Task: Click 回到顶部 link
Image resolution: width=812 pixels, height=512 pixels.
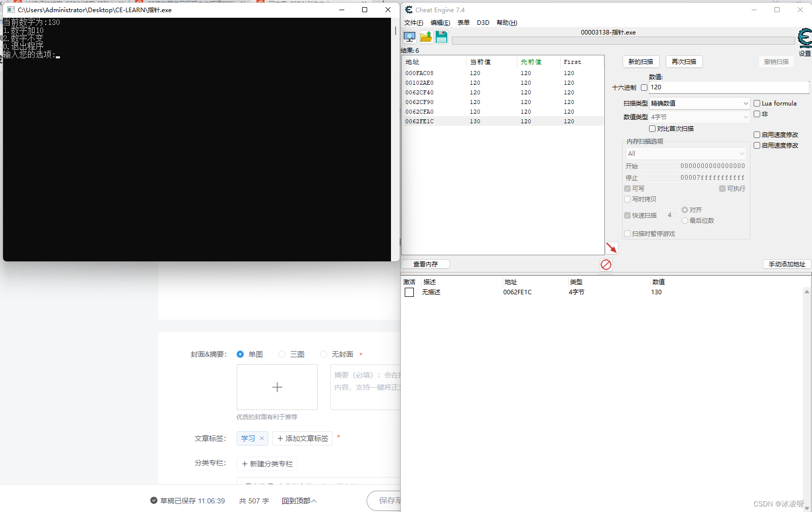Action: click(299, 501)
